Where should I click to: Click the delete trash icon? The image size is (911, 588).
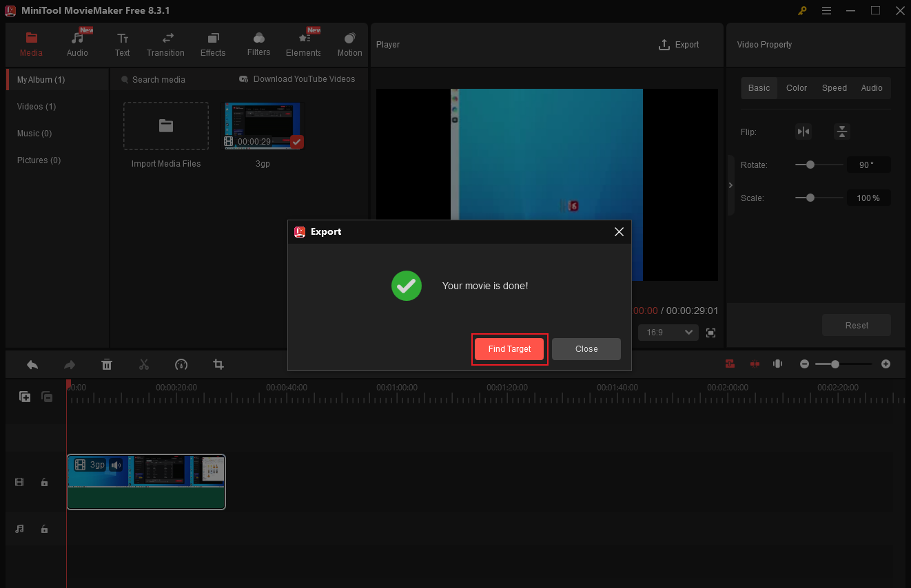pos(107,364)
